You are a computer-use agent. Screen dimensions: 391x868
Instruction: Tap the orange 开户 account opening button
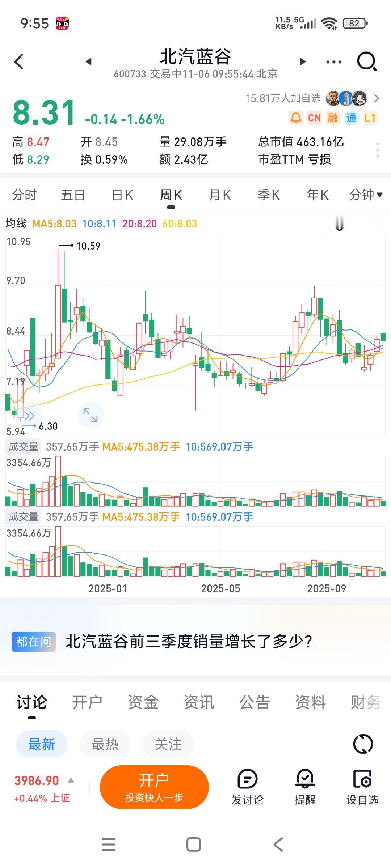154,787
